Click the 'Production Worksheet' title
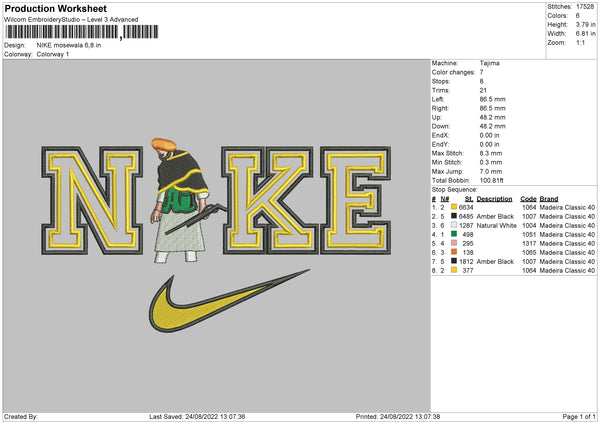Viewport: 600px width, 424px height. 55,8
